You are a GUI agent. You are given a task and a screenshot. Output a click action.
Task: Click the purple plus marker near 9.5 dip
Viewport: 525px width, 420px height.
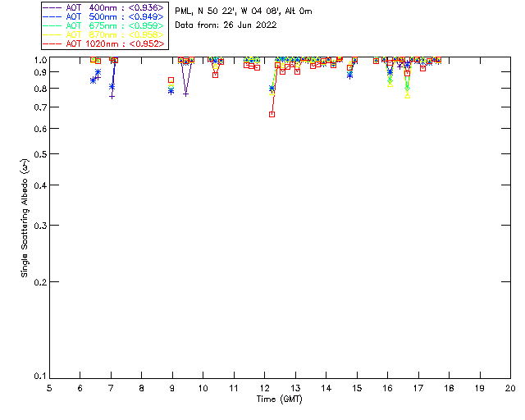point(186,94)
